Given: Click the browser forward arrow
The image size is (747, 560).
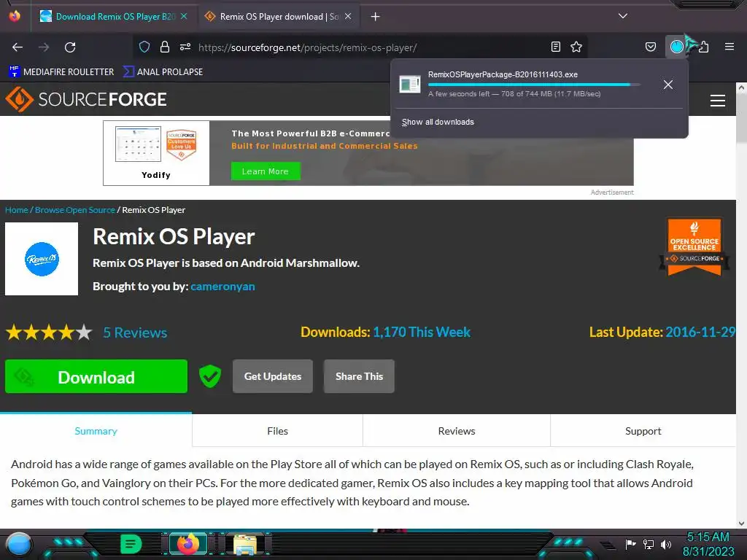Looking at the screenshot, I should point(44,47).
